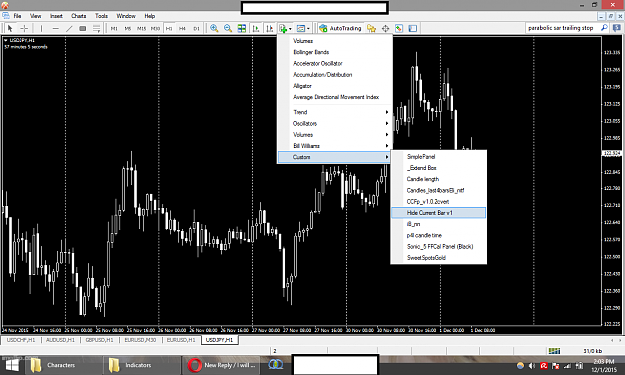Open the File menu
Viewport: 625px width, 375px height.
coord(17,16)
